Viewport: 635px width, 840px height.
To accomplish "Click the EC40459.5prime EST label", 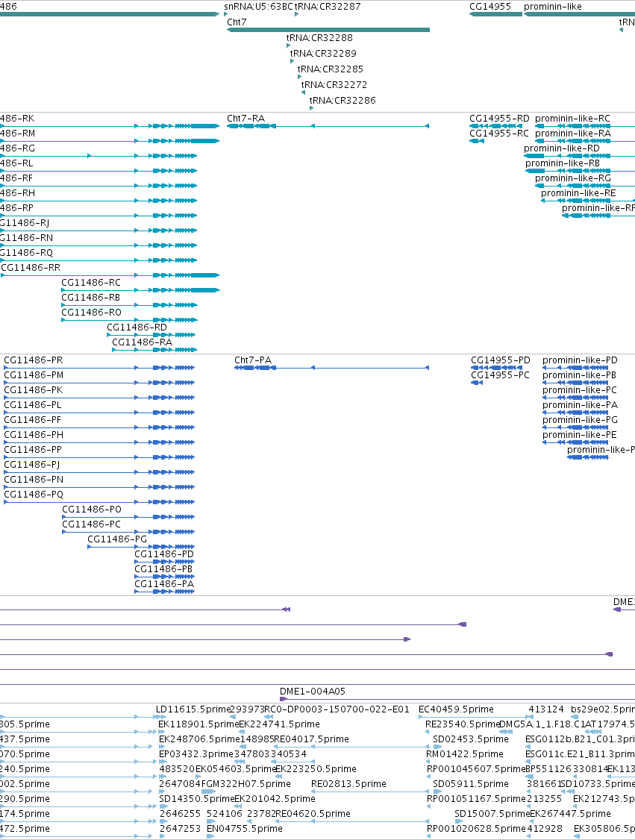I will [456, 709].
